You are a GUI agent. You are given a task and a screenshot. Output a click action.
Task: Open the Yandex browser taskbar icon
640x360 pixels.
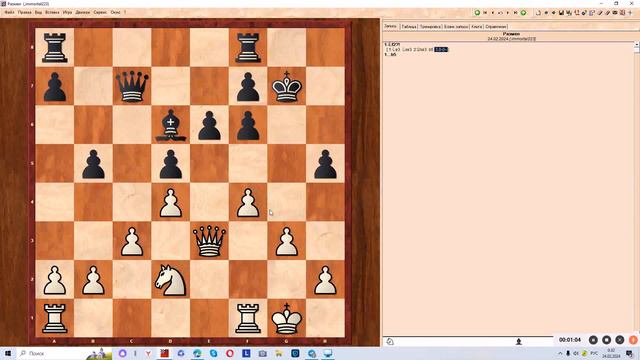coord(149,353)
